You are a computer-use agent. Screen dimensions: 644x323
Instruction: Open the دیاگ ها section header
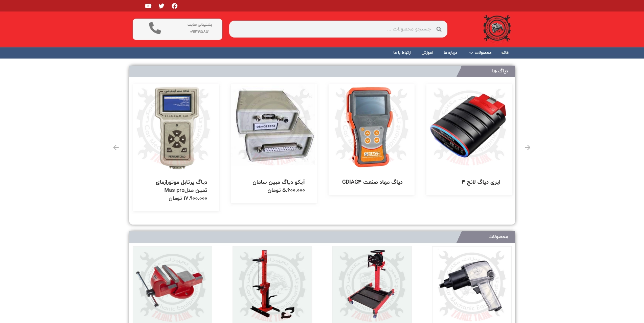tap(500, 71)
